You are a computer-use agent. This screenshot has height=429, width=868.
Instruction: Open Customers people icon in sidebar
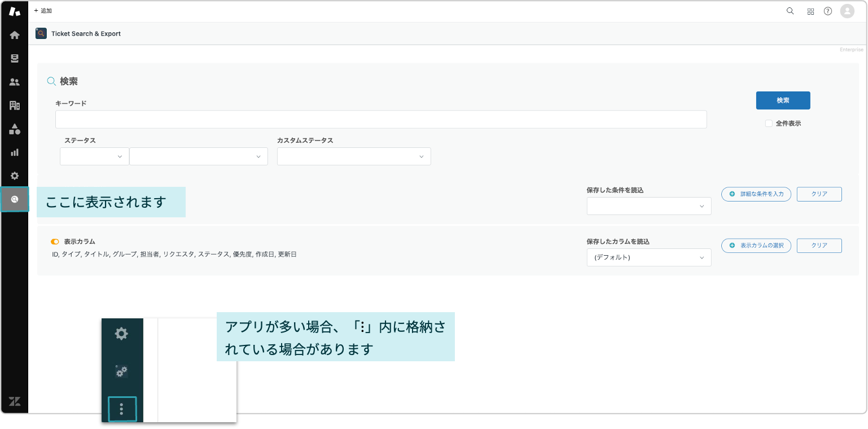pos(15,82)
